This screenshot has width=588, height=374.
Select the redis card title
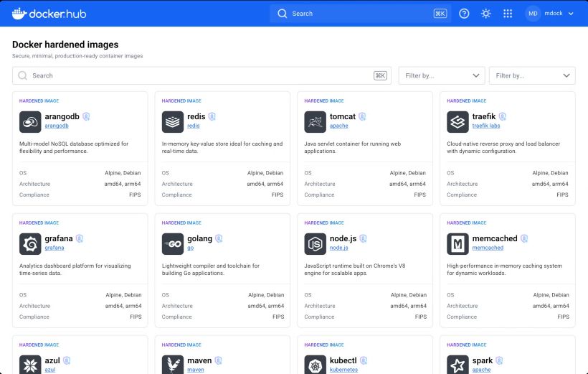tap(196, 116)
